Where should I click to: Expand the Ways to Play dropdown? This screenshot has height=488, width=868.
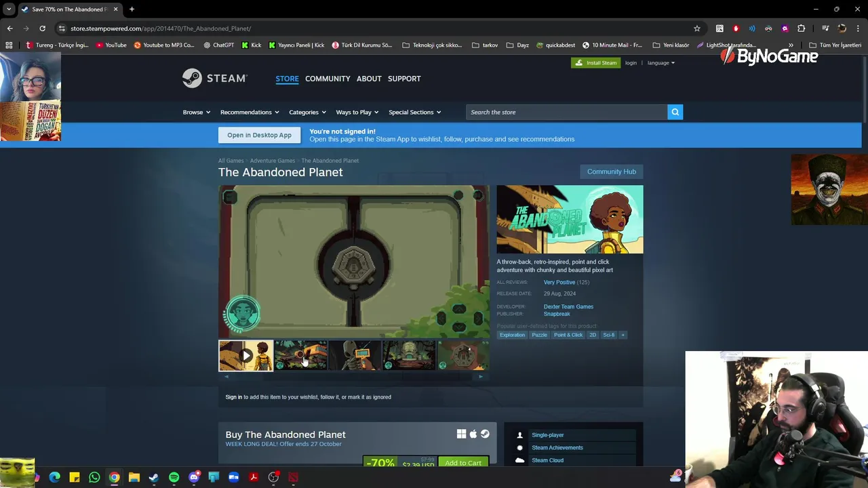[x=357, y=112]
